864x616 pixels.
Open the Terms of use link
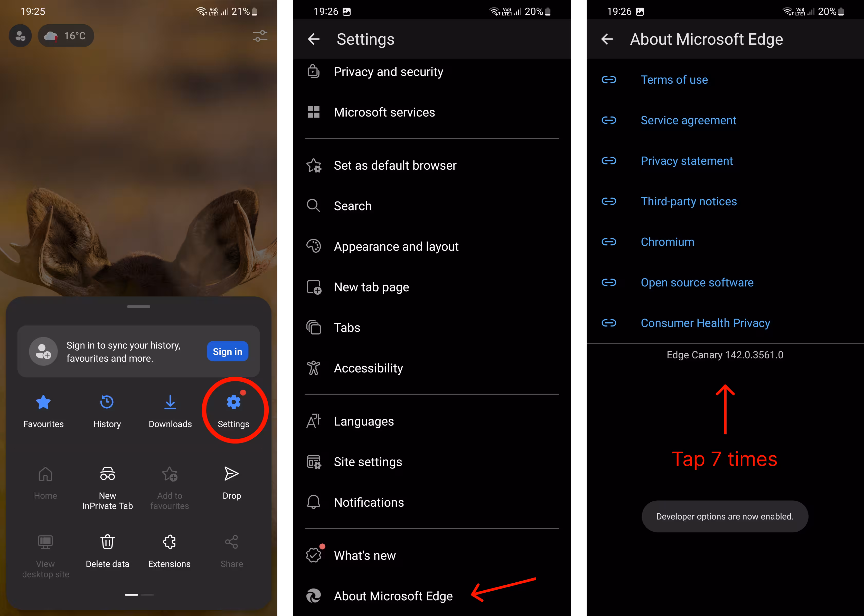point(674,80)
